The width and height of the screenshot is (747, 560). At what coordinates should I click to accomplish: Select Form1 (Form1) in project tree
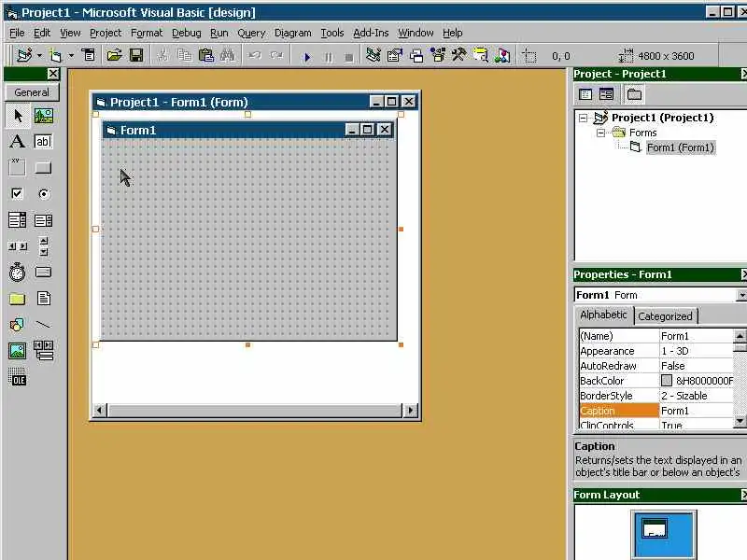[681, 147]
